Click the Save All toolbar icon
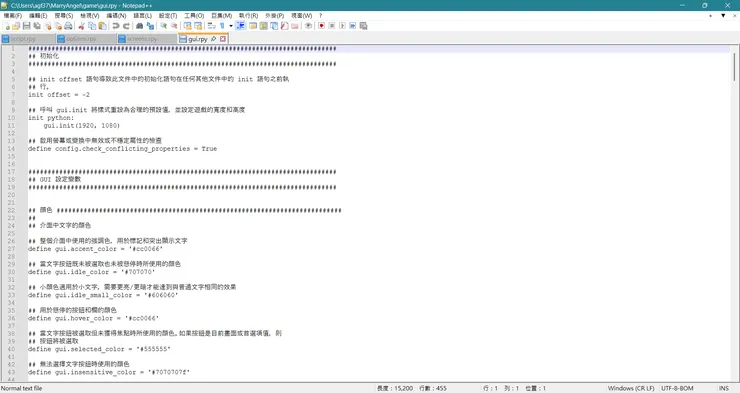This screenshot has width=740, height=393. 37,26
